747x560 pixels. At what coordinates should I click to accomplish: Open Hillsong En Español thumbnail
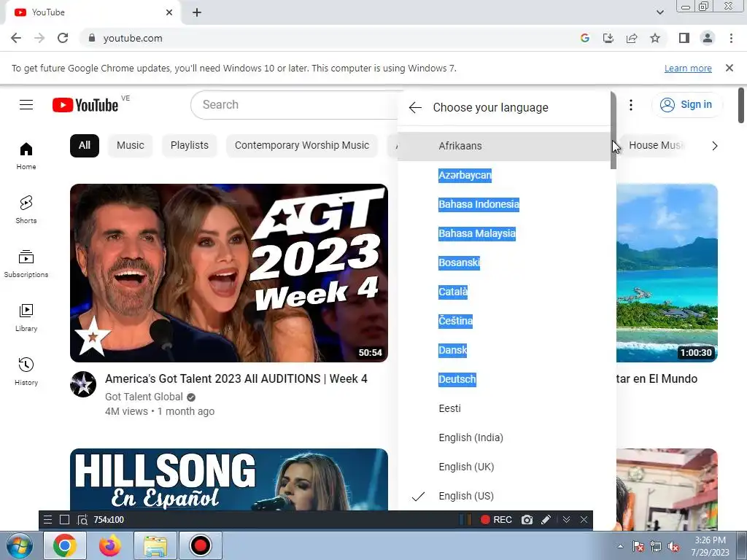pos(228,480)
